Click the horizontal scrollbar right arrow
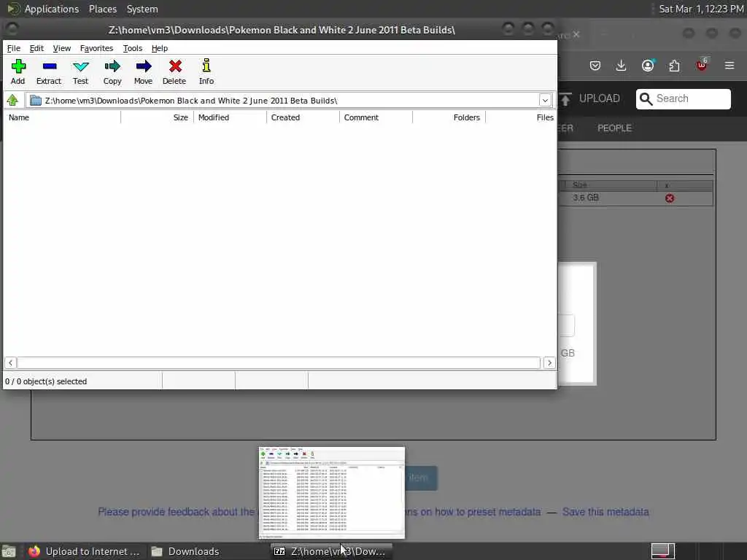This screenshot has height=560, width=747. coord(549,363)
